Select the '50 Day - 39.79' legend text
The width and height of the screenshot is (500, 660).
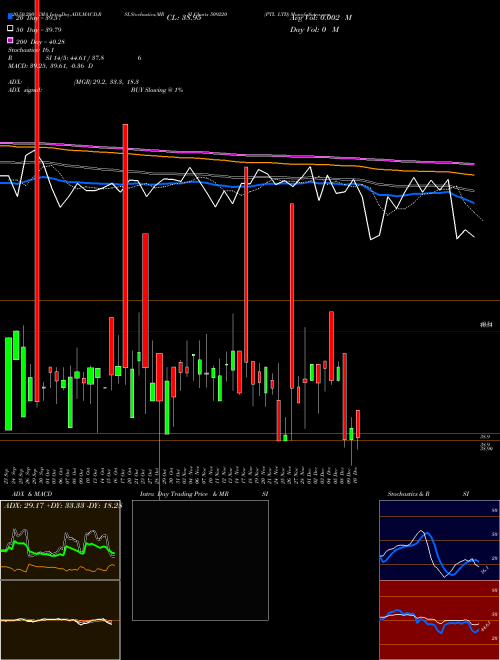39,29
